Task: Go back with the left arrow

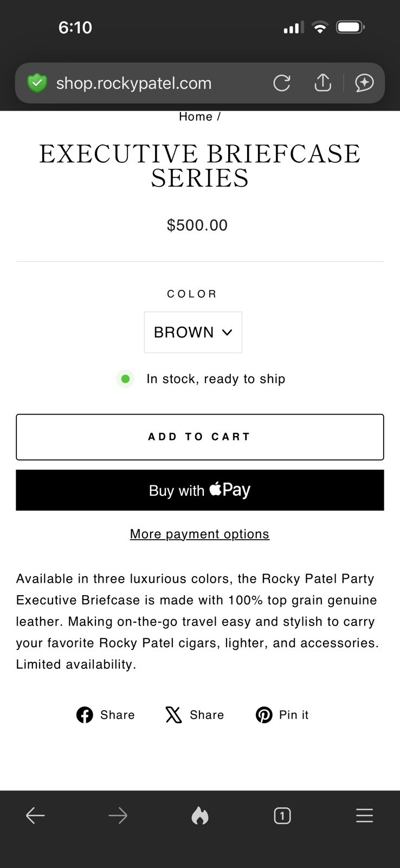Action: [35, 815]
